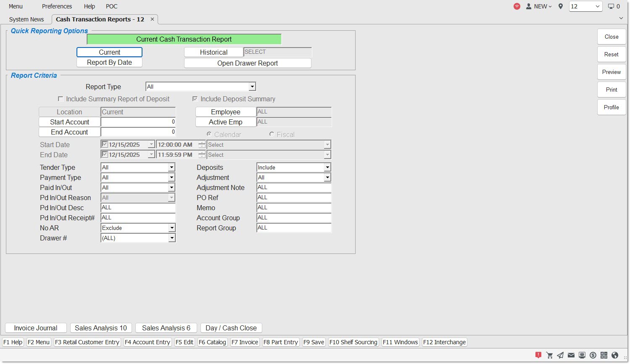Toggle the Include Deposit Summary checkbox
Image resolution: width=630 pixels, height=364 pixels.
[195, 99]
